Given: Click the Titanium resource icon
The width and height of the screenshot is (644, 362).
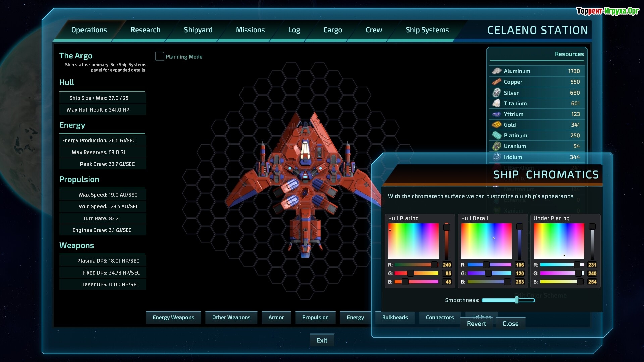Looking at the screenshot, I should (x=496, y=103).
